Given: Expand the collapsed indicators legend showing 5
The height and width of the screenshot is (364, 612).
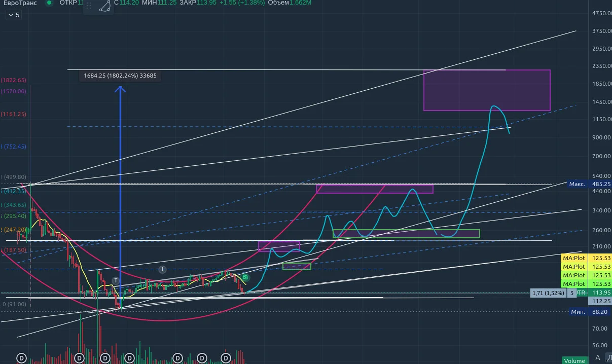Looking at the screenshot, I should [13, 15].
